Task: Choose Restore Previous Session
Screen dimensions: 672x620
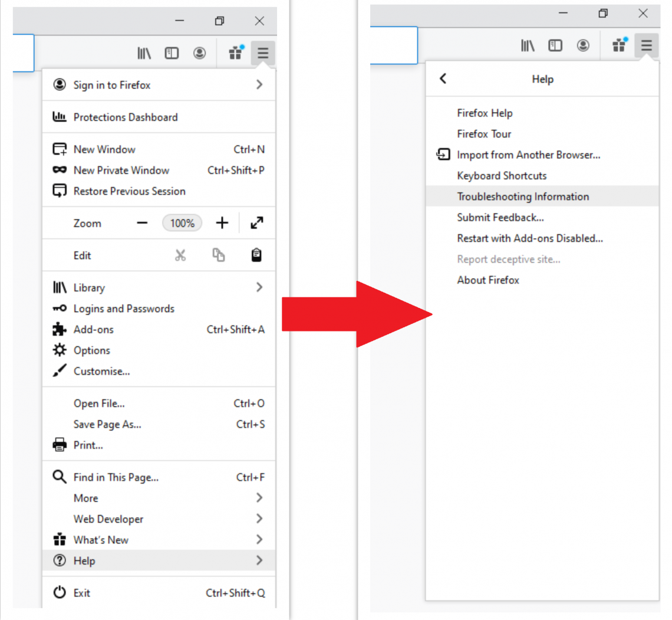Action: 129,191
